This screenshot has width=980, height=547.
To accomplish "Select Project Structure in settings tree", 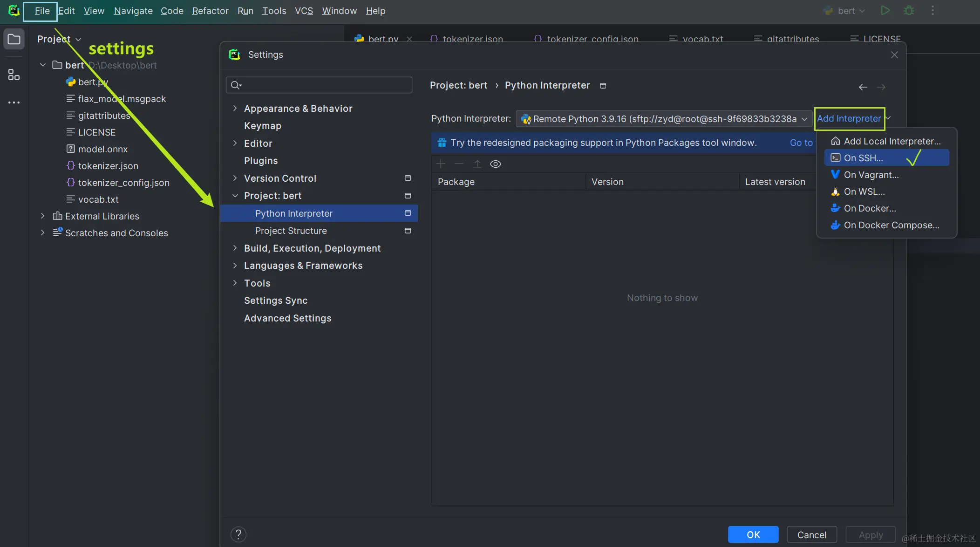I will tap(291, 231).
